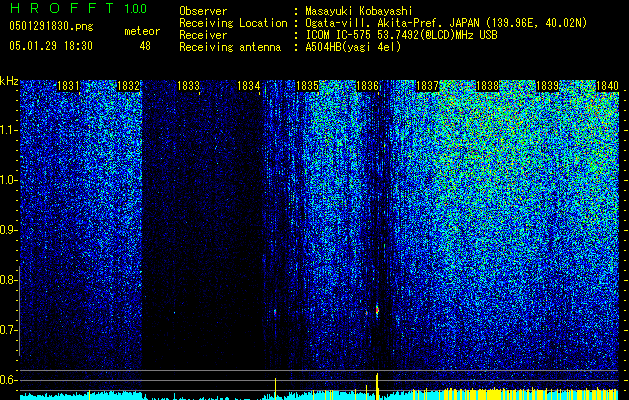Viewport: 629px width, 400px height.
Task: Click the 1831 time marker
Action: (68, 86)
